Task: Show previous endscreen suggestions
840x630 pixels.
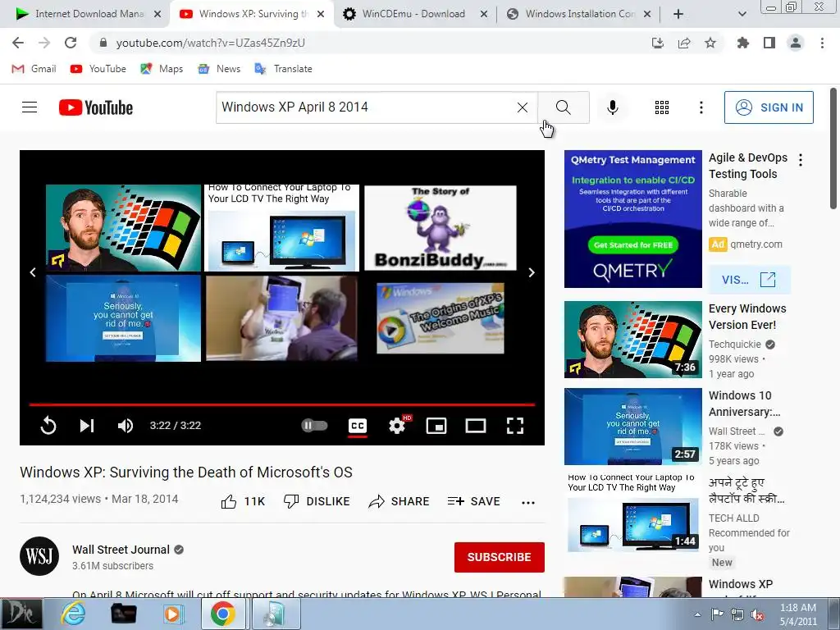Action: click(33, 272)
